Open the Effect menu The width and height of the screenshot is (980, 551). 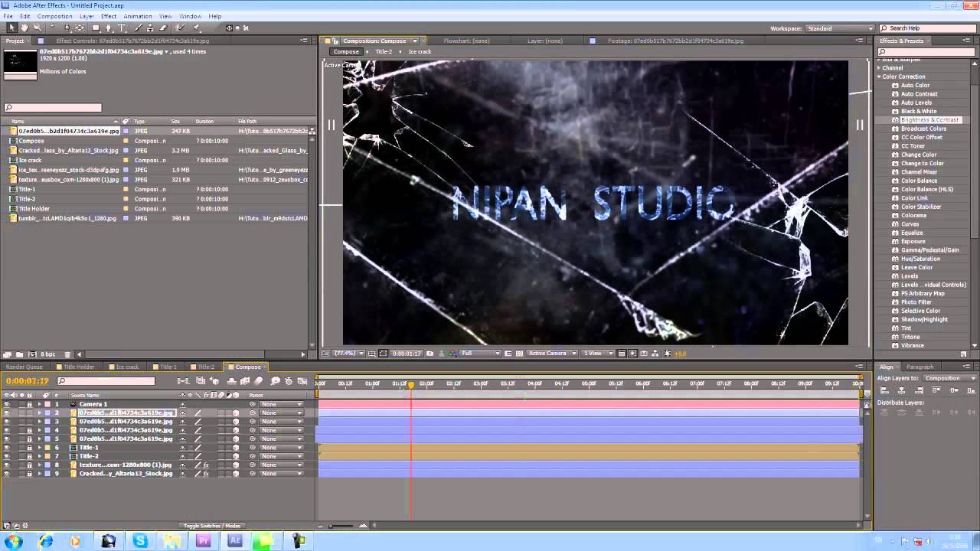coord(109,16)
